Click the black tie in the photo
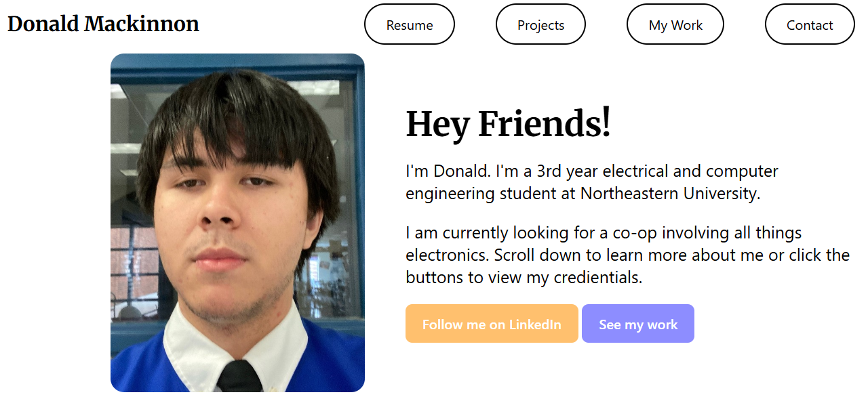 [x=239, y=377]
